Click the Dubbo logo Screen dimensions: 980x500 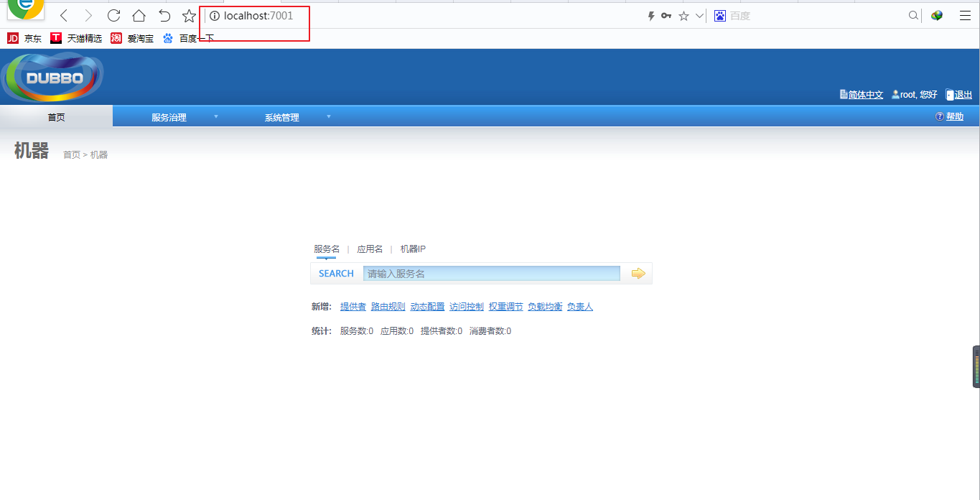tap(52, 76)
